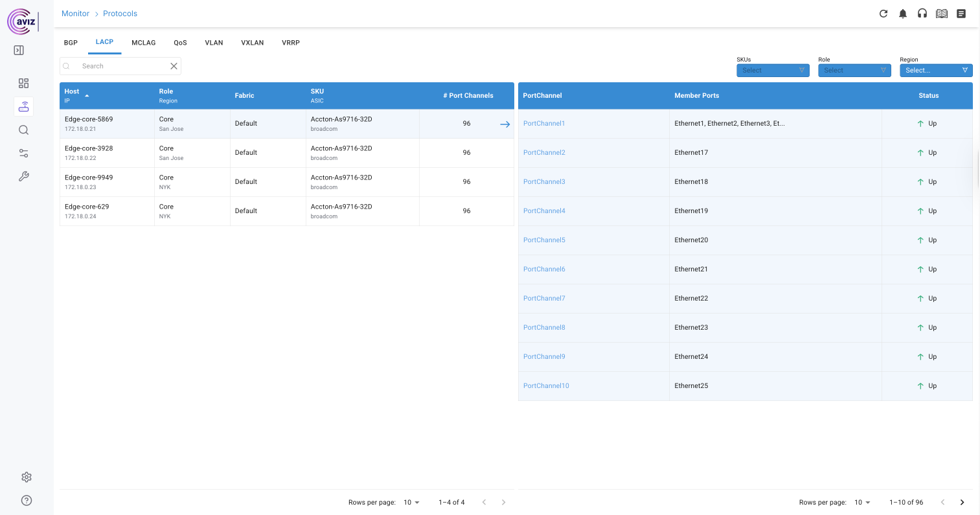Image resolution: width=980 pixels, height=515 pixels.
Task: Switch to the BGP tab
Action: tap(71, 43)
